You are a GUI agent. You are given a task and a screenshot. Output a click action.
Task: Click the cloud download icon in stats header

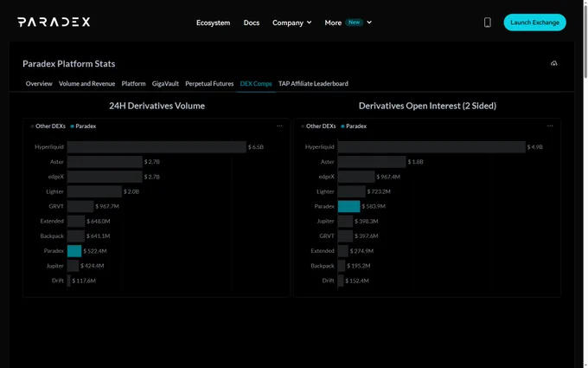pyautogui.click(x=554, y=63)
